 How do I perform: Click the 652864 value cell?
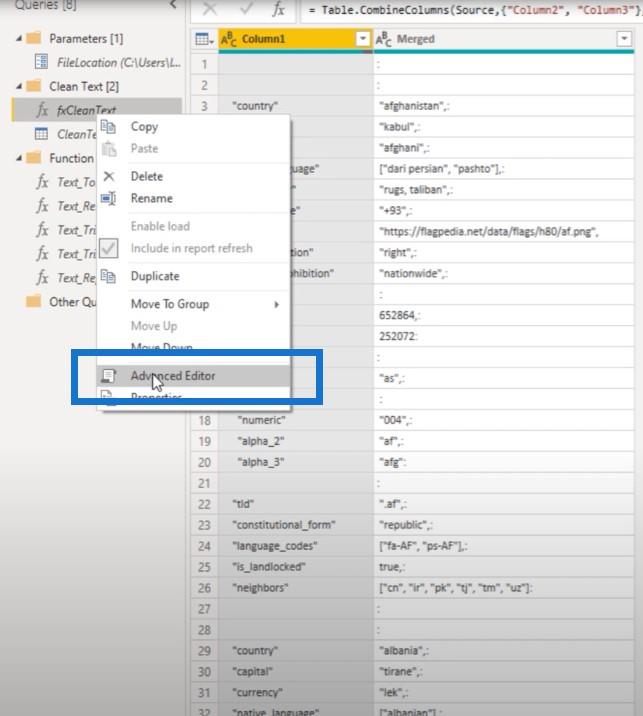[x=504, y=316]
